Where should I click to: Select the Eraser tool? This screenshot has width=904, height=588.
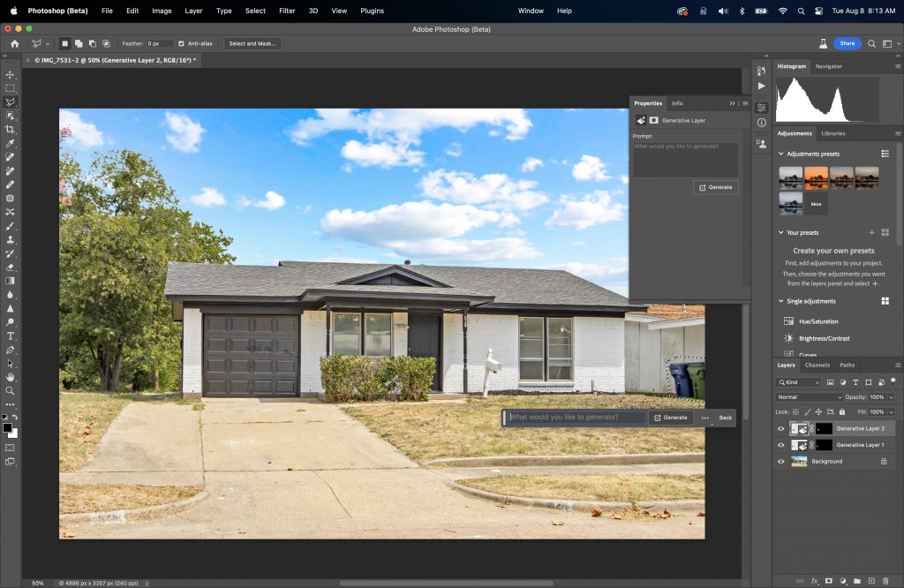coord(10,268)
